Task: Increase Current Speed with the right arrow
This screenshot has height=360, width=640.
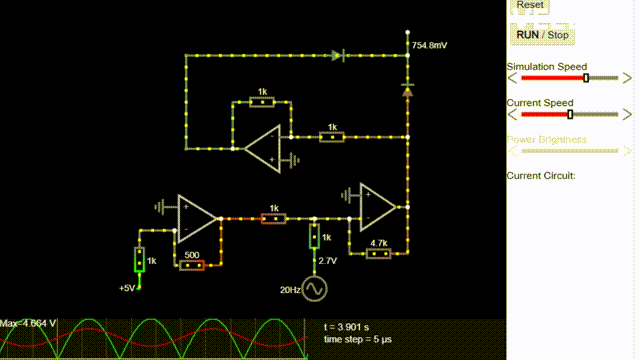Action: [x=627, y=114]
